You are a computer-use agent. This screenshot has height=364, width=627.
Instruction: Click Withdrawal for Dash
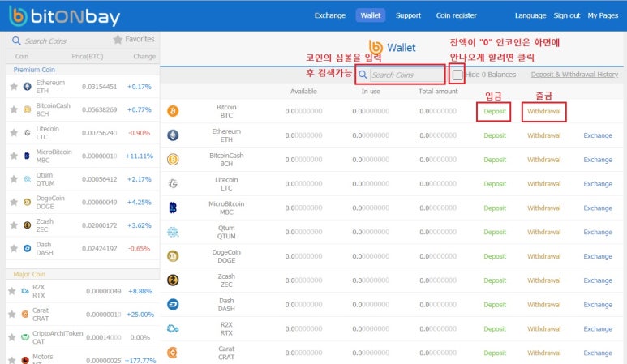coord(543,305)
